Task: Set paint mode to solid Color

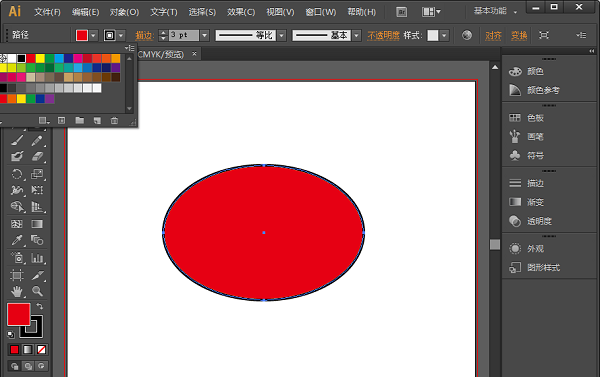Action: [15, 349]
